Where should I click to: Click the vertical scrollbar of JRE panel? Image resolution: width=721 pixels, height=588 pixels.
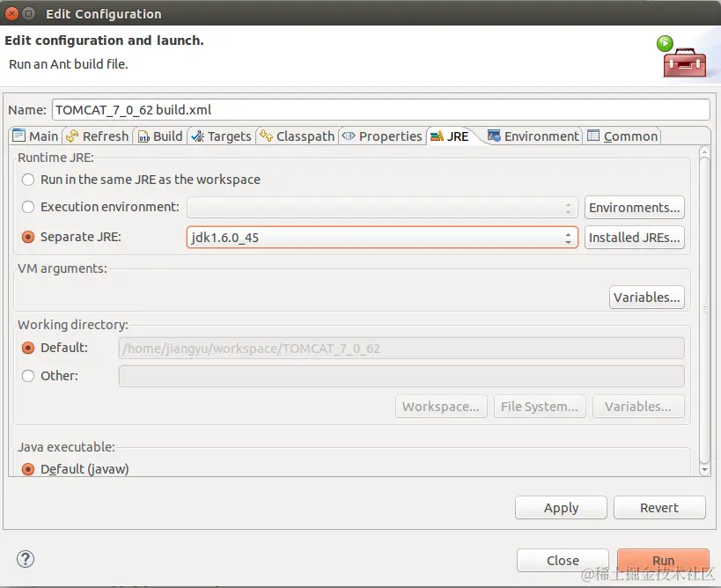coord(704,311)
